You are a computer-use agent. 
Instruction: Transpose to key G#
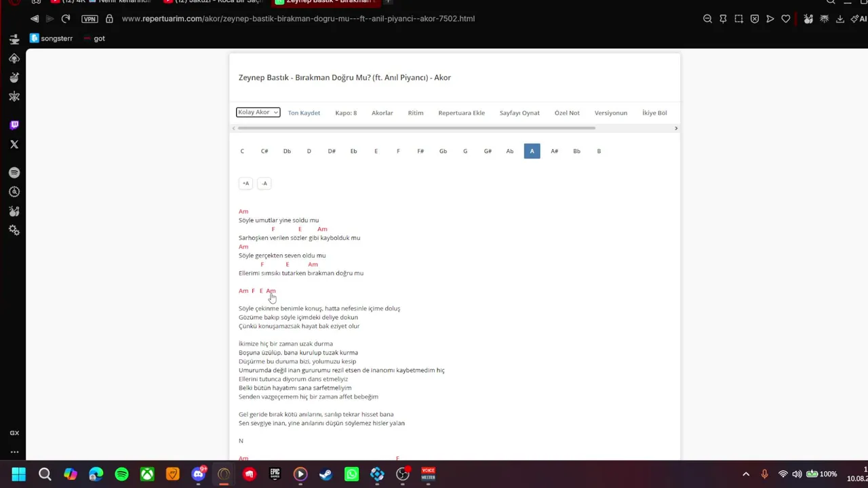click(x=488, y=151)
